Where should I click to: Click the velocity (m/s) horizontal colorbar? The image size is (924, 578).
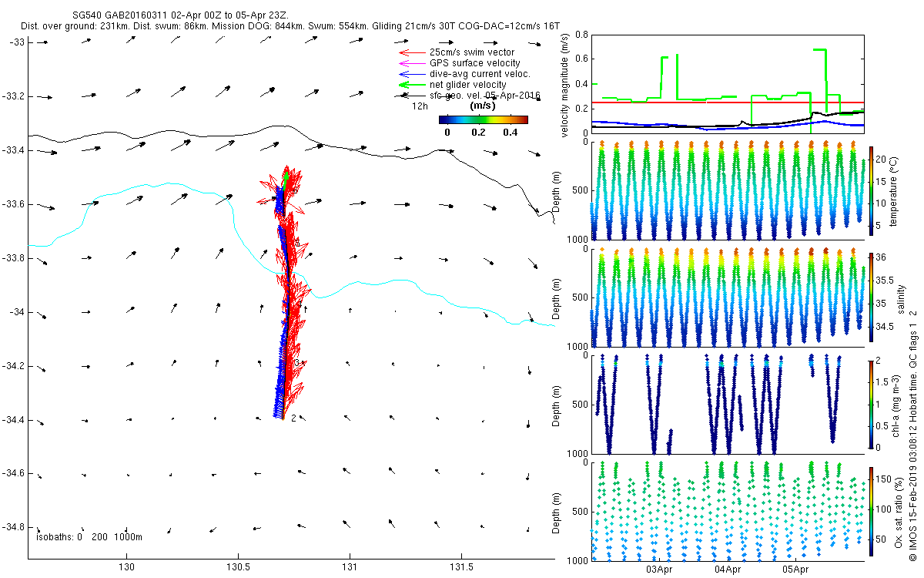click(x=483, y=119)
